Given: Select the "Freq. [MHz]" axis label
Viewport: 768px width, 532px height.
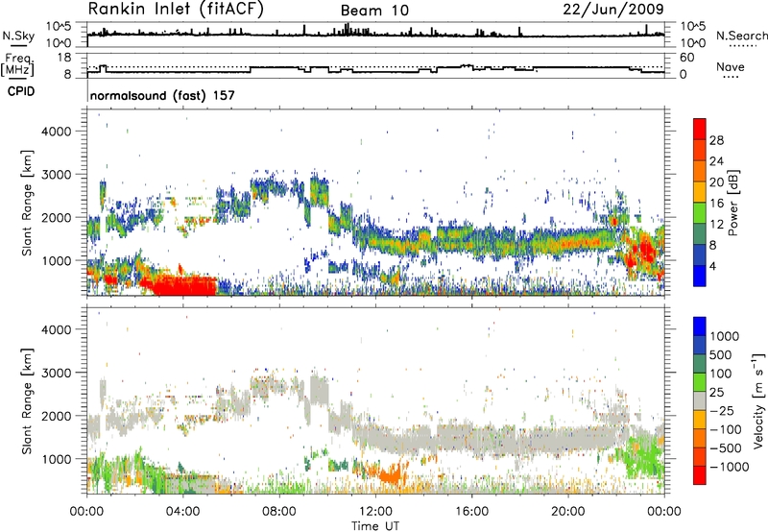Looking at the screenshot, I should pyautogui.click(x=17, y=65).
